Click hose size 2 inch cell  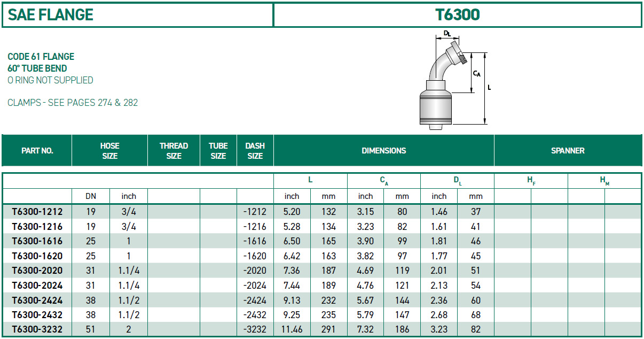click(x=129, y=329)
